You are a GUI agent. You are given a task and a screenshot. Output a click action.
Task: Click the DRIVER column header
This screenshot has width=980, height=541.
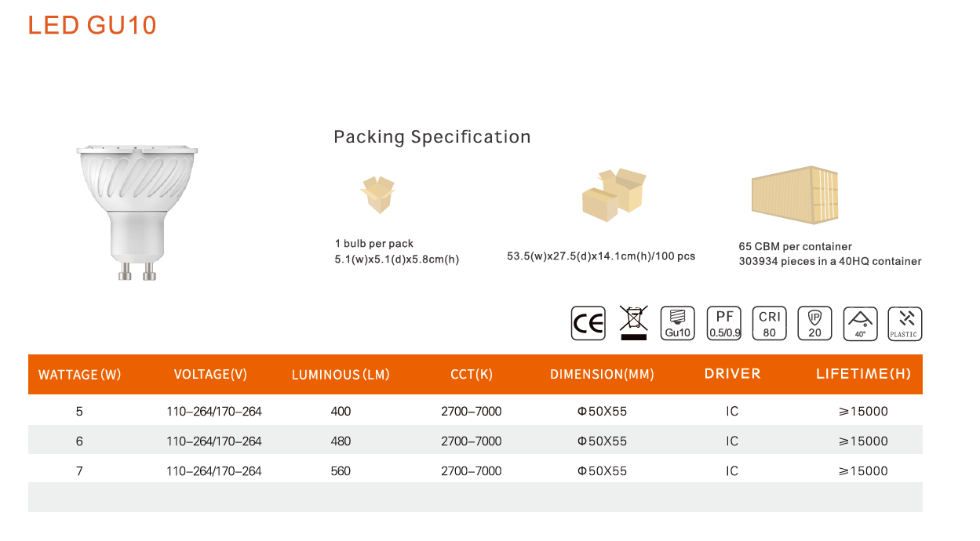732,374
